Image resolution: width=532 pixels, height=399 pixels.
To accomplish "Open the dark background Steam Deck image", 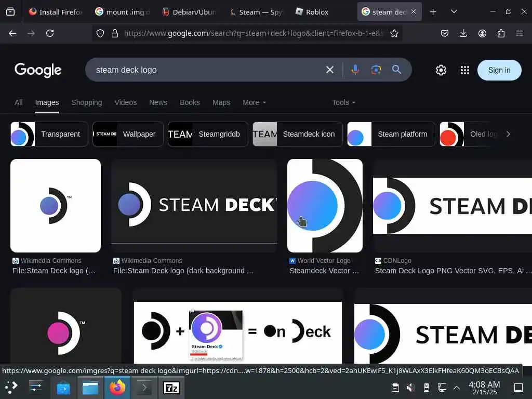I will (194, 206).
